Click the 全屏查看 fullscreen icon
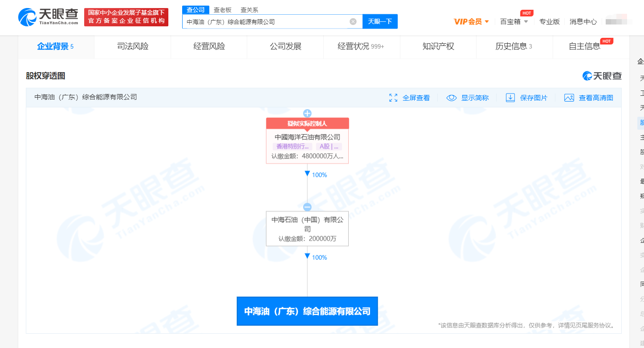644x348 pixels. (393, 98)
